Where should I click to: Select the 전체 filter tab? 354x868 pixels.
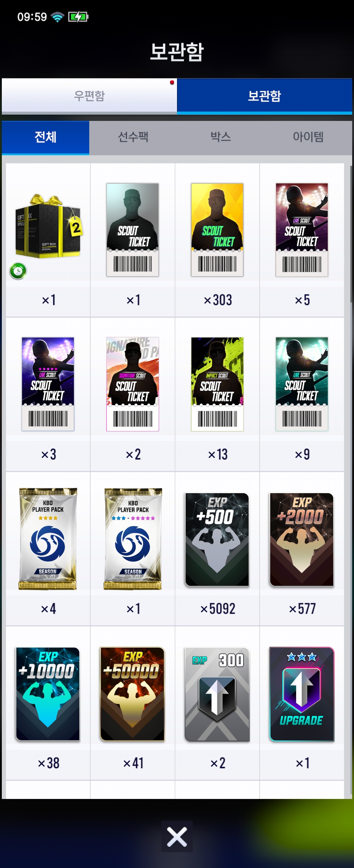point(45,137)
